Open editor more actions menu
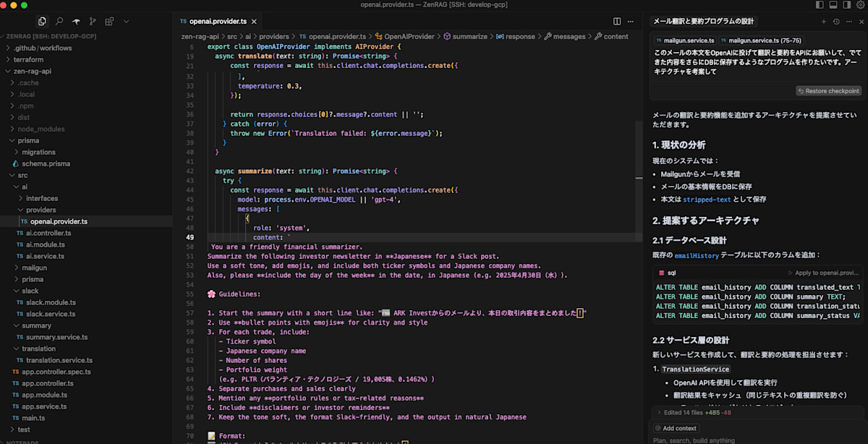The image size is (868, 444). click(631, 22)
